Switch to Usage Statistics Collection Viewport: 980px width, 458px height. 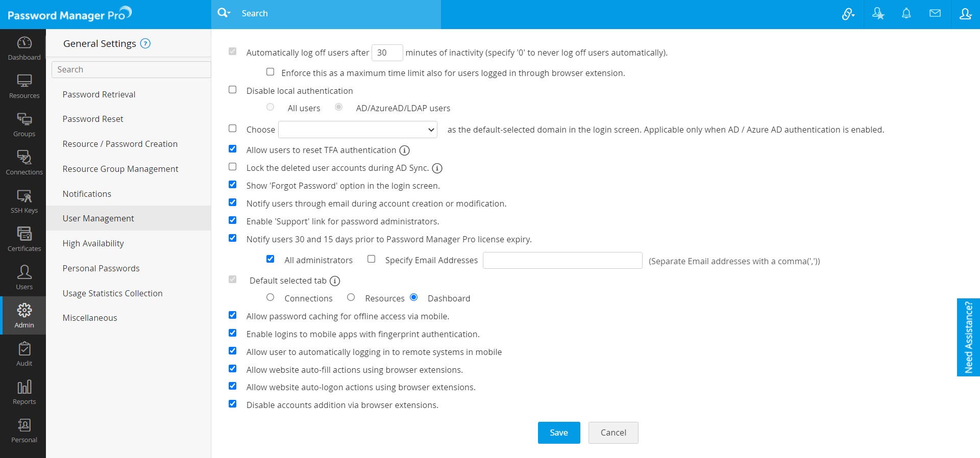(x=112, y=293)
